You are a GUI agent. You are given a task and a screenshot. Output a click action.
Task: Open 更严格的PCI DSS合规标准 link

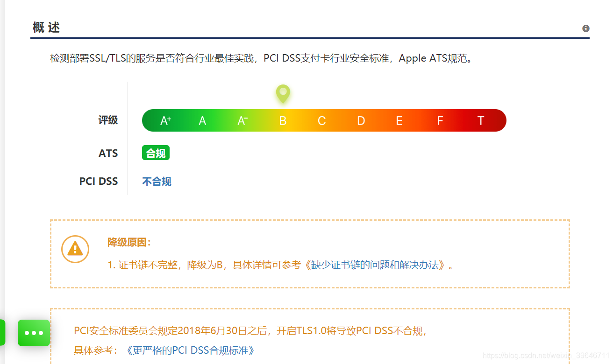tap(191, 350)
